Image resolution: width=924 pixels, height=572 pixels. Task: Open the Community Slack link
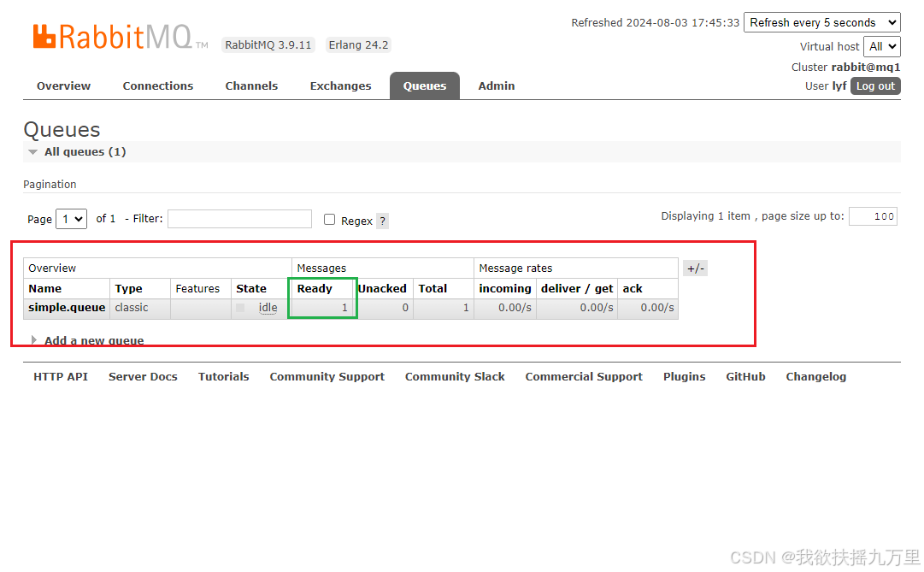click(x=455, y=377)
